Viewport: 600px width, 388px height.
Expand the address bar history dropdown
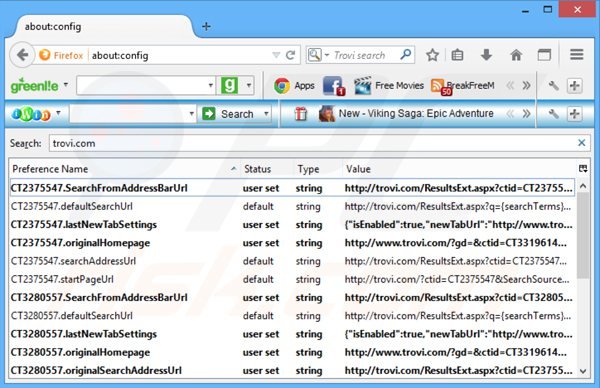point(276,55)
